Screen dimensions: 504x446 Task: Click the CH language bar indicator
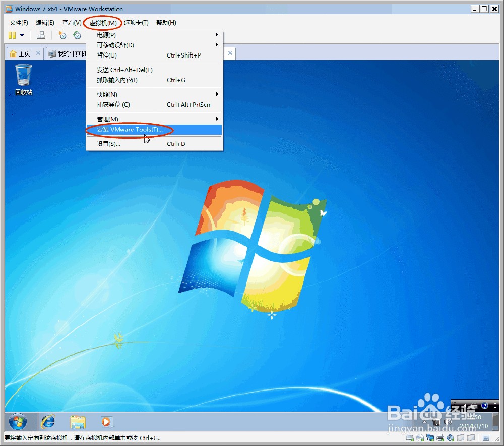[x=463, y=406]
